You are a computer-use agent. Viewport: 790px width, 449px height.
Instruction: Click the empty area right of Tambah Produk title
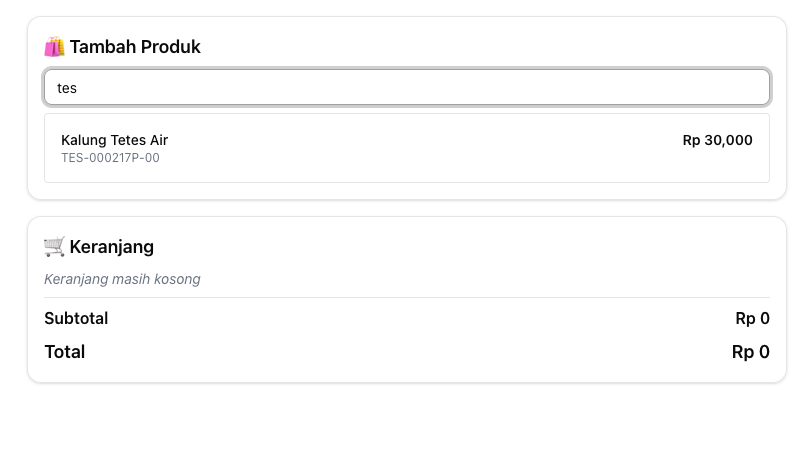480,47
